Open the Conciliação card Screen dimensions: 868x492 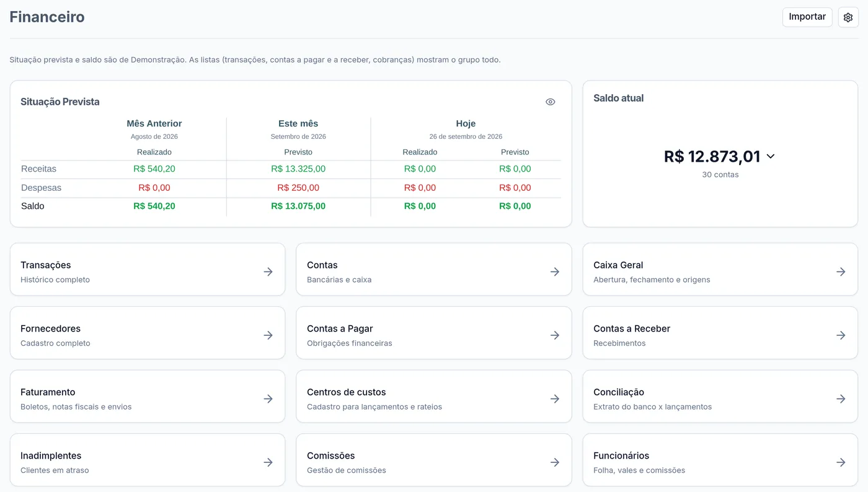[720, 397]
